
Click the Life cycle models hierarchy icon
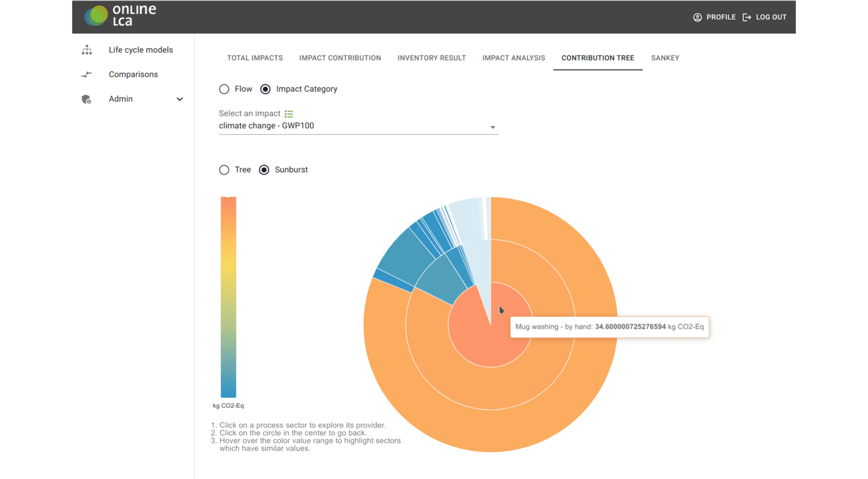[x=87, y=50]
